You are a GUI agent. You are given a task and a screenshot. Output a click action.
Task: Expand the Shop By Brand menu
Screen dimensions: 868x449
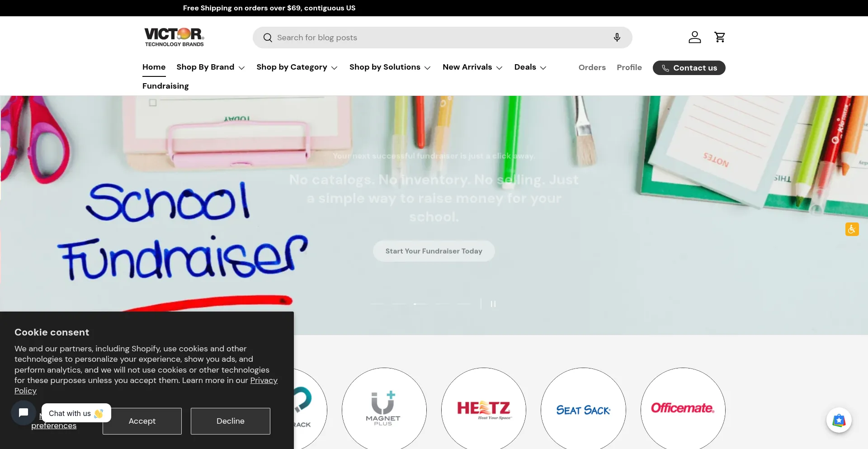[x=211, y=67]
